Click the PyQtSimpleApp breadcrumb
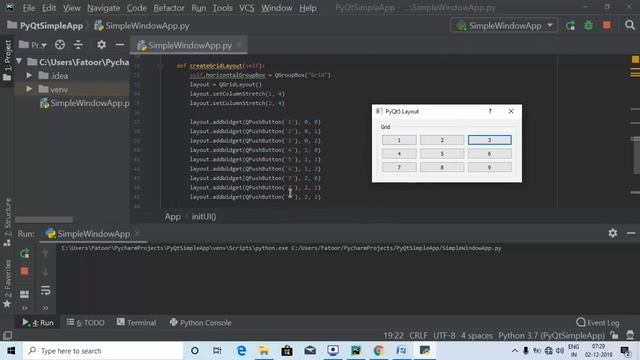Screen dimensions: 640x360 tap(45, 26)
